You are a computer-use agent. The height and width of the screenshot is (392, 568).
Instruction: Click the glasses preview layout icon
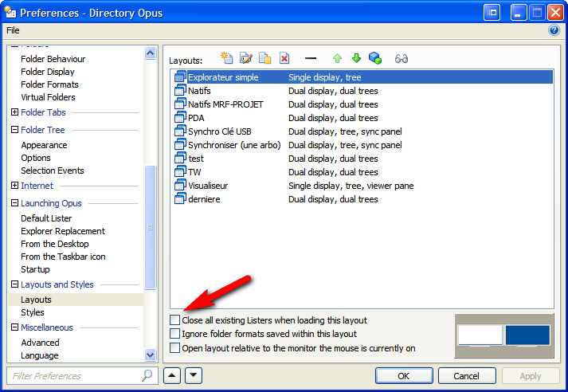click(402, 58)
